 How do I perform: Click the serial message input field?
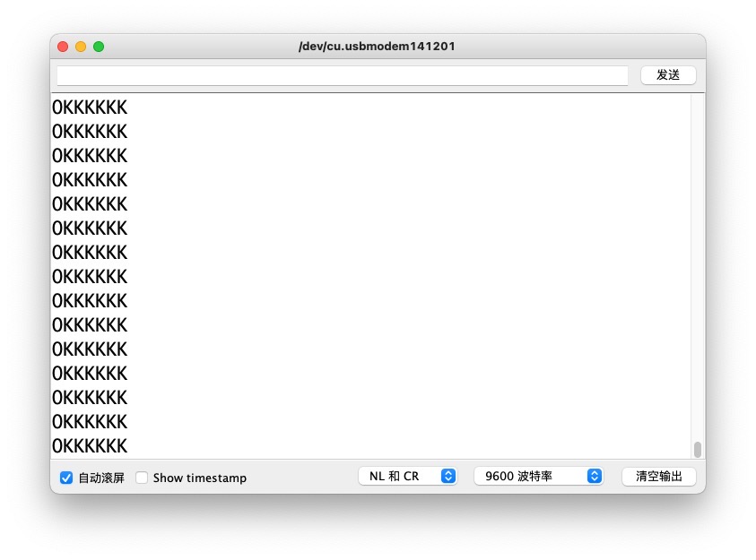pyautogui.click(x=343, y=75)
